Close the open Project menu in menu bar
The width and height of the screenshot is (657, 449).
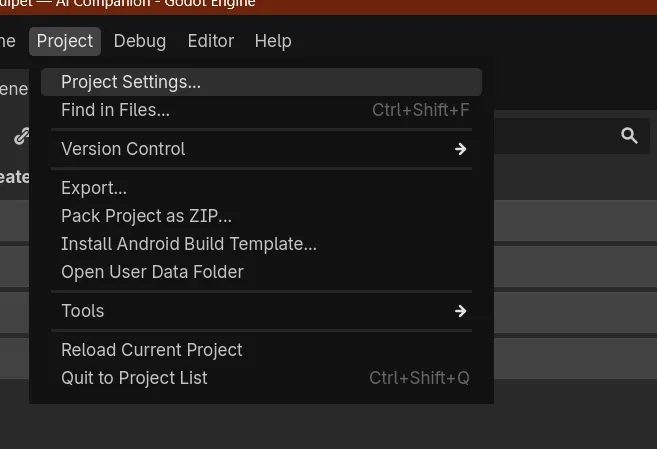[65, 41]
